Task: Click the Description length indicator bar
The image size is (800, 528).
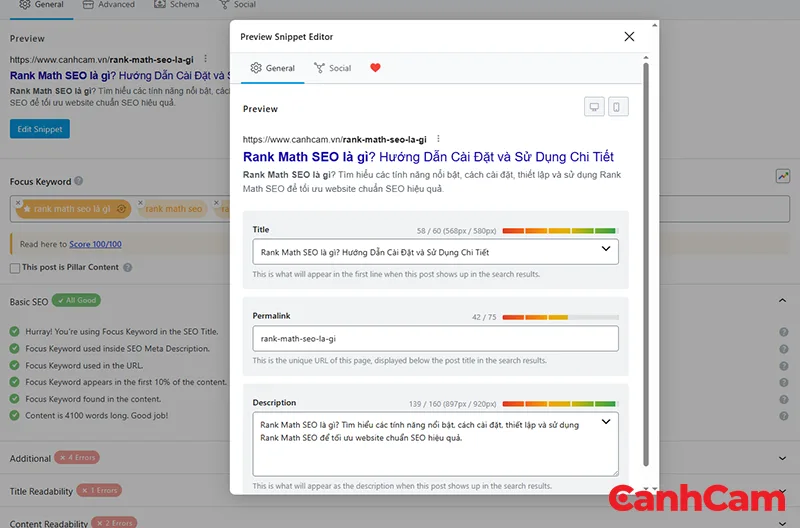Action: tap(560, 404)
